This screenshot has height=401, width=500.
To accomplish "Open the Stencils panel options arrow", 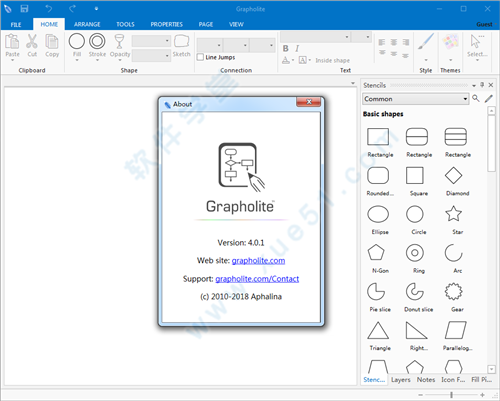I will tap(474, 85).
